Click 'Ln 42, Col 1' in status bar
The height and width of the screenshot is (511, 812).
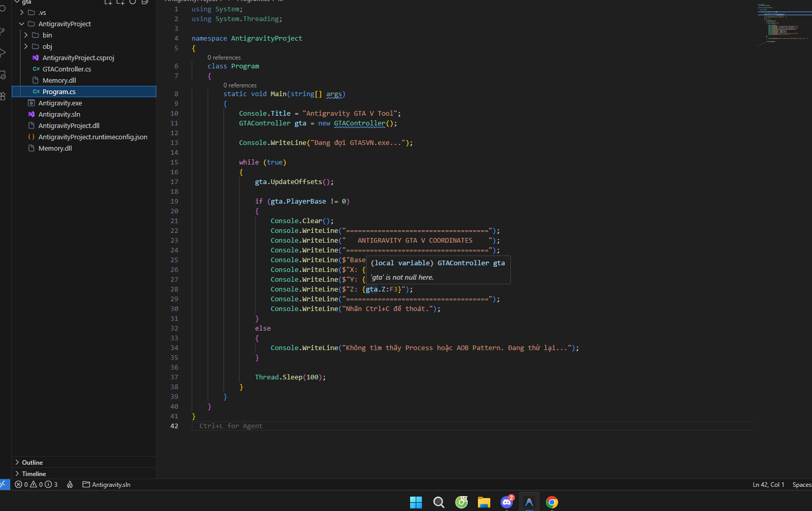click(768, 484)
